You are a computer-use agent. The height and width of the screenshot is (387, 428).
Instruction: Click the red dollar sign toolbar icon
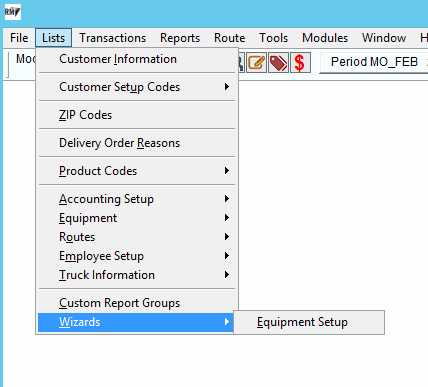point(300,62)
